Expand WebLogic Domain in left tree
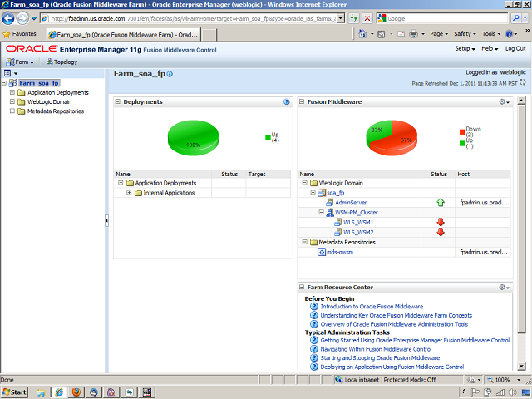532x399 pixels. click(x=12, y=101)
